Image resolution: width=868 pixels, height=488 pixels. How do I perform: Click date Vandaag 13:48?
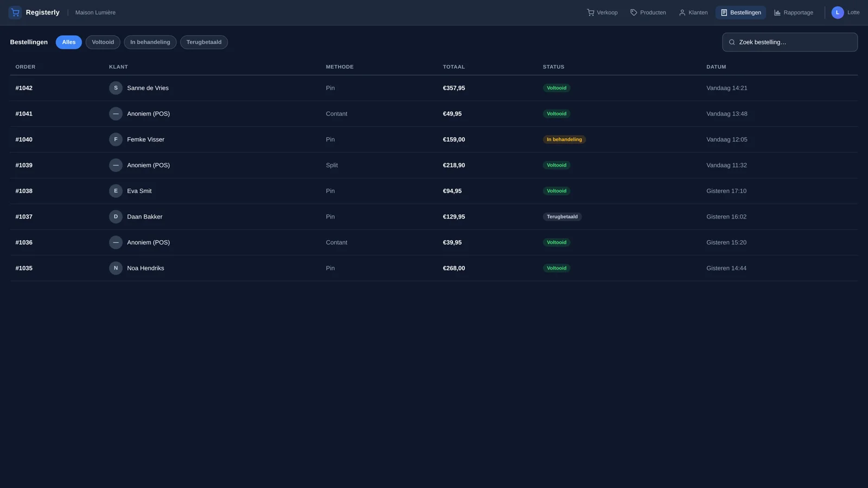[x=727, y=114]
